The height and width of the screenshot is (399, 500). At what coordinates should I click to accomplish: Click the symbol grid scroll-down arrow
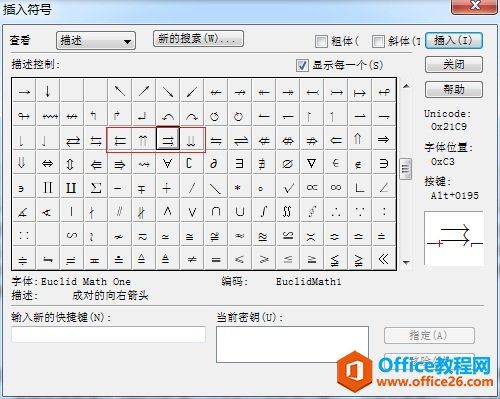coord(406,262)
